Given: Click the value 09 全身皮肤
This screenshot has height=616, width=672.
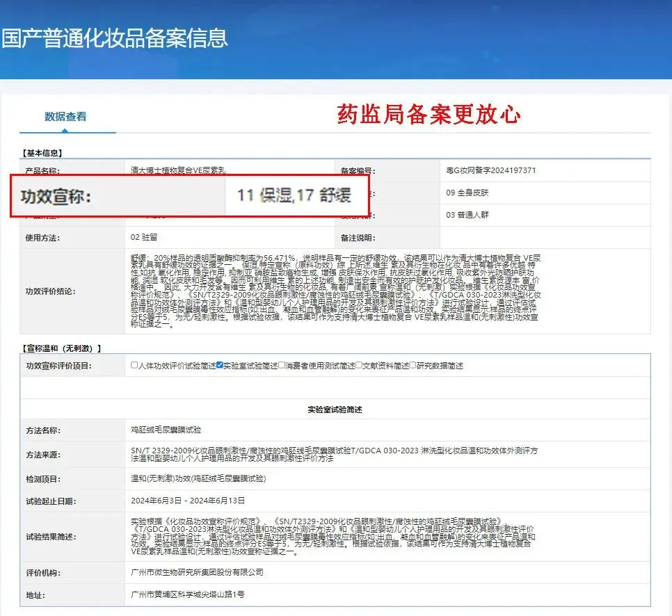Looking at the screenshot, I should click(467, 193).
